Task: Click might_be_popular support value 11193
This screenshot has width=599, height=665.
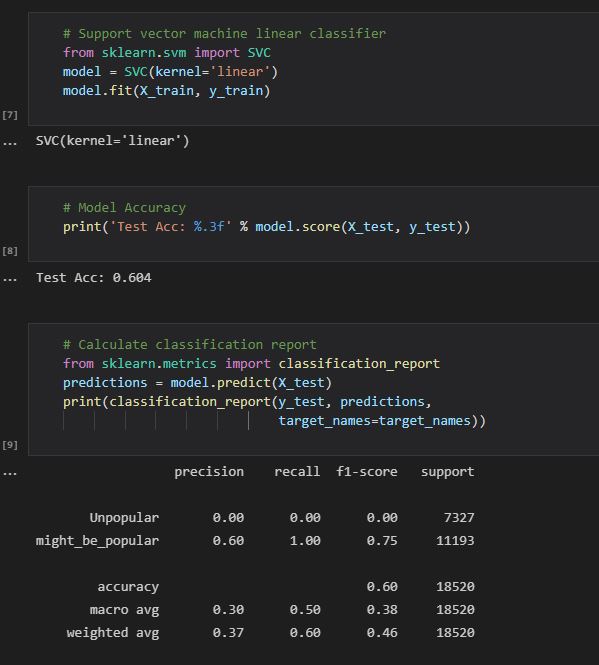Action: (455, 541)
